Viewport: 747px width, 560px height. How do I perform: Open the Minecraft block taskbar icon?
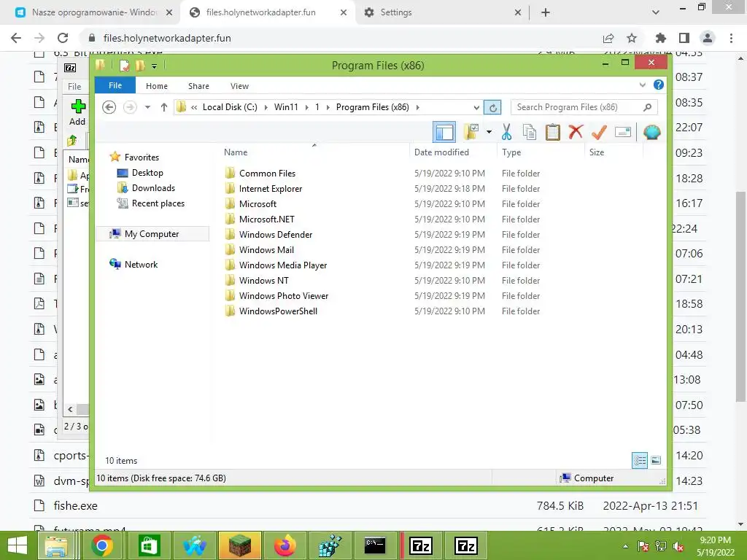coord(239,545)
